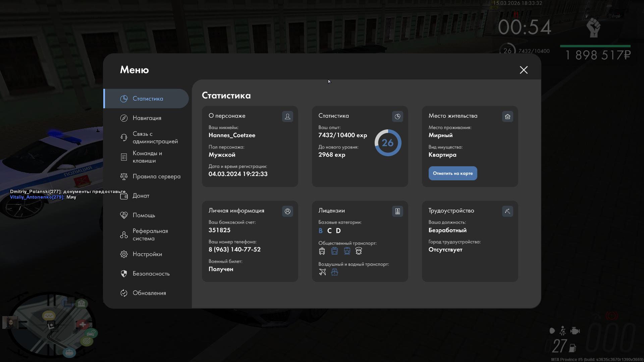This screenshot has width=644, height=362.
Task: Close the Меню window with X
Action: [x=524, y=70]
